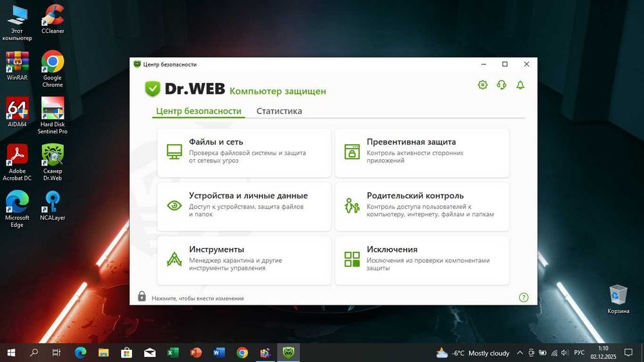This screenshot has height=362, width=644.
Task: Select Google Chrome desktop shortcut
Action: [53, 70]
